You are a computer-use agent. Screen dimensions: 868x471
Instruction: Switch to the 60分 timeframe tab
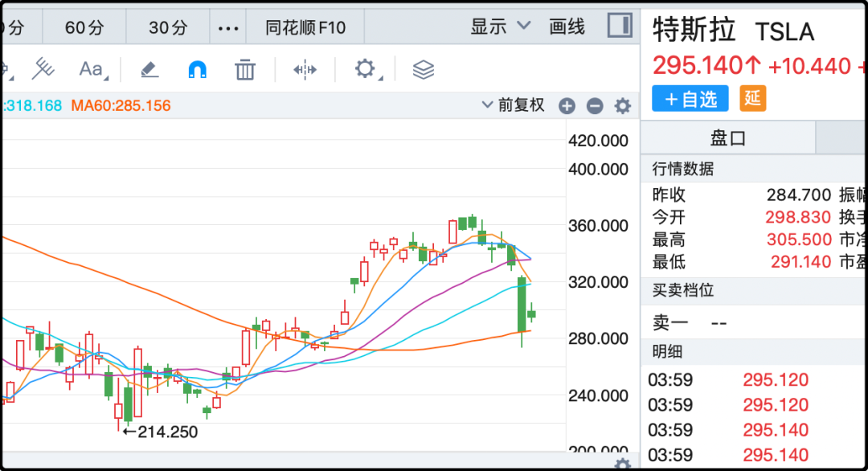pos(84,27)
